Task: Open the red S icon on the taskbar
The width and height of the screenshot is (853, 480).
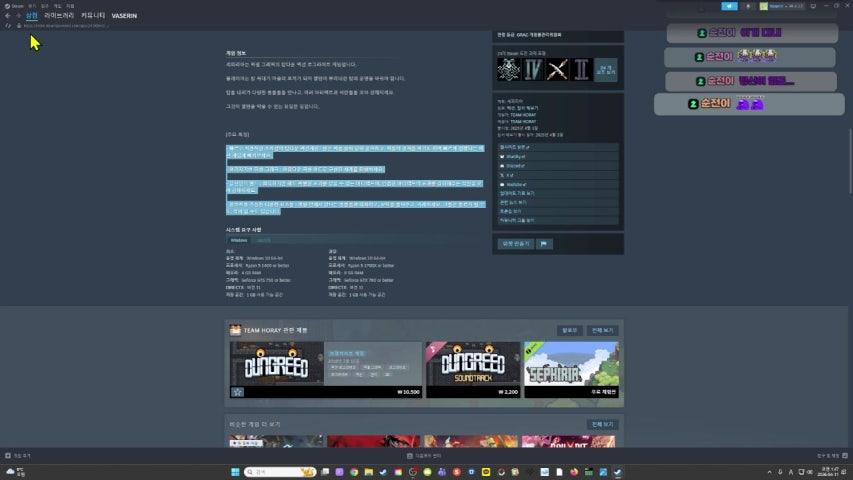Action: [456, 472]
